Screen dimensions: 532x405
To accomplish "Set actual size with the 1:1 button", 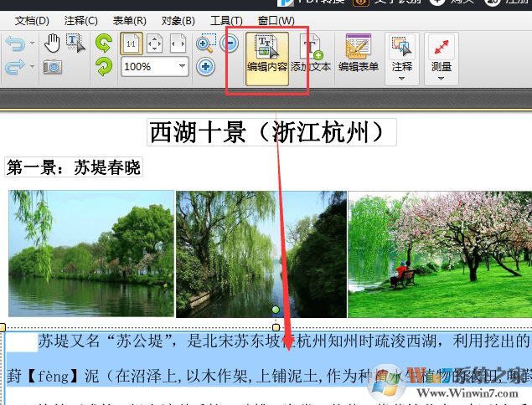I will coord(132,44).
